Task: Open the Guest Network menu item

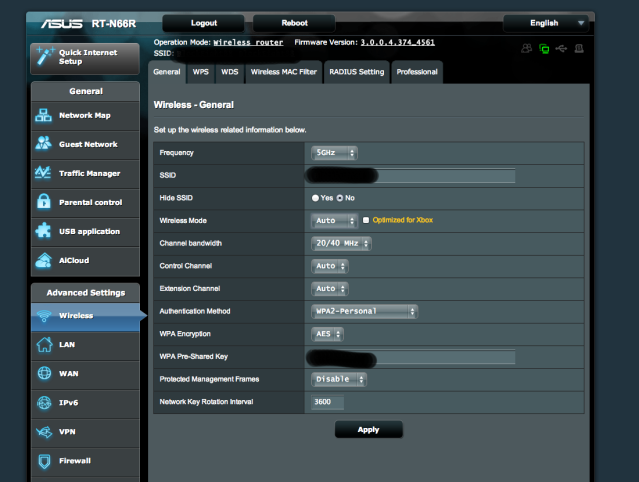Action: 85,145
